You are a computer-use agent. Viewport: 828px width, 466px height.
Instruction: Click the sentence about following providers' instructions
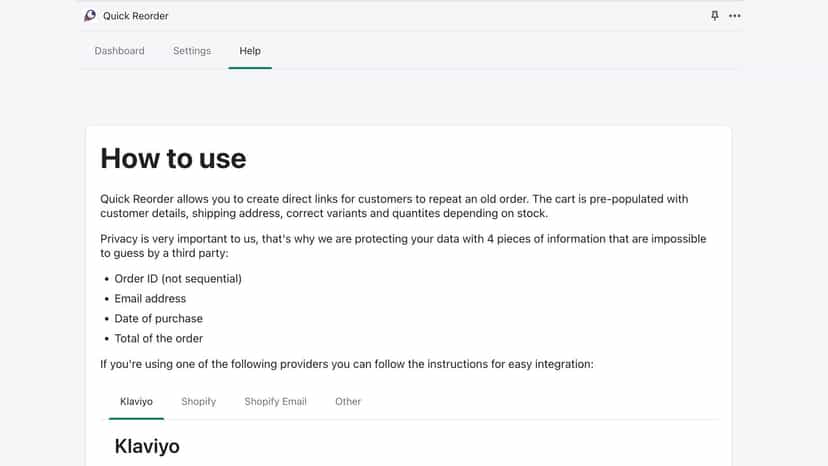[347, 364]
